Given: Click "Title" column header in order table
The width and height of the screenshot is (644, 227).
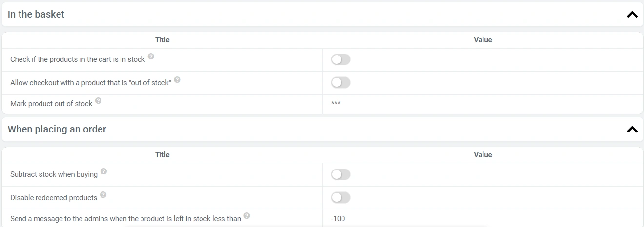Looking at the screenshot, I should click(162, 155).
